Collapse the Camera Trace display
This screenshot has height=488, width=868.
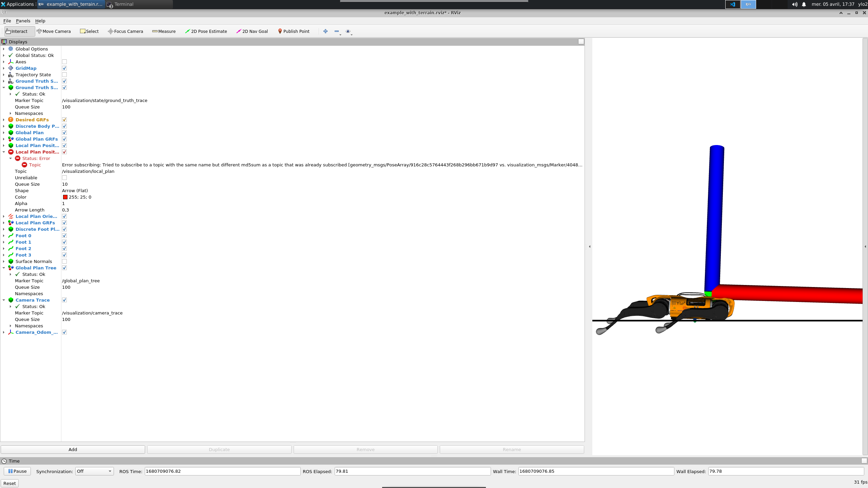pos(3,300)
